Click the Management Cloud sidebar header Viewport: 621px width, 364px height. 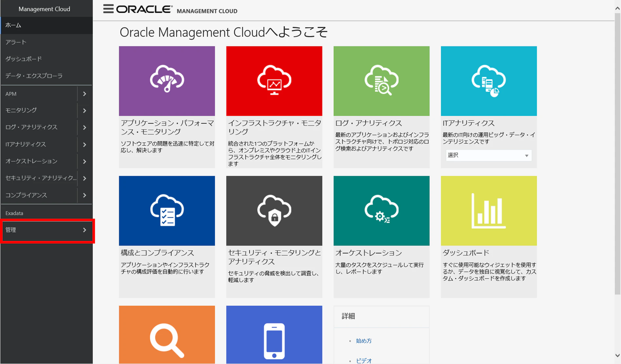45,9
